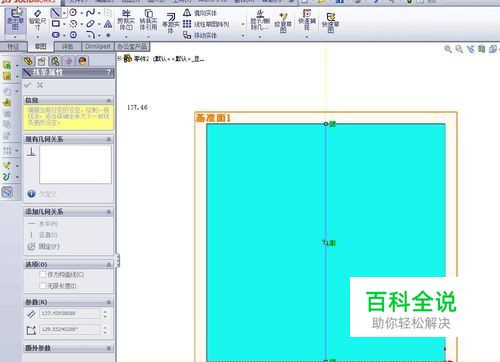Screen dimensions: 500x362
Task: Click the Quick Snaps tool
Action: (307, 21)
